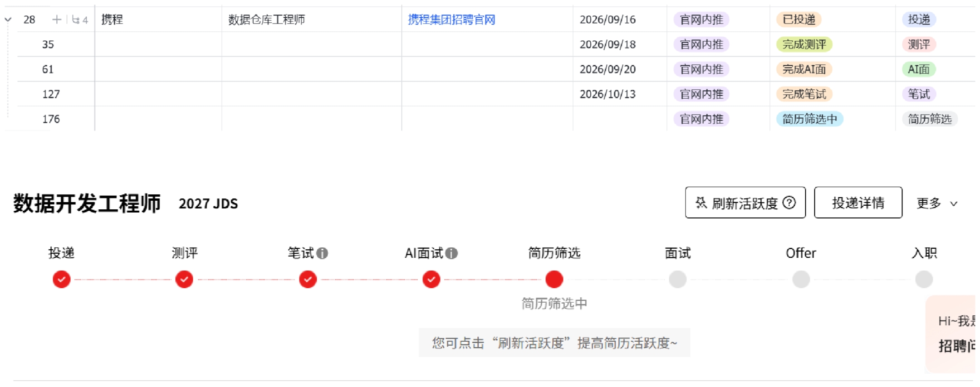Select row number 176
Screen dimensions: 980x387
point(51,119)
